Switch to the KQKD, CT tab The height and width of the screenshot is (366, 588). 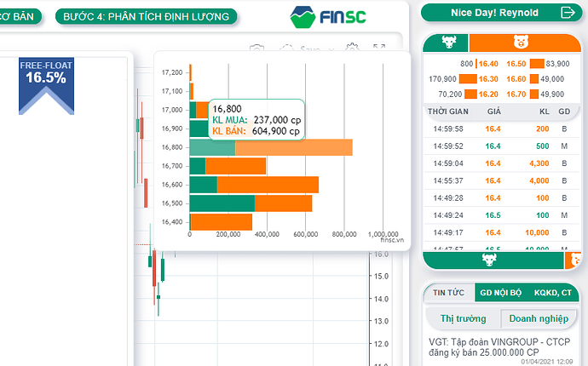pyautogui.click(x=553, y=293)
